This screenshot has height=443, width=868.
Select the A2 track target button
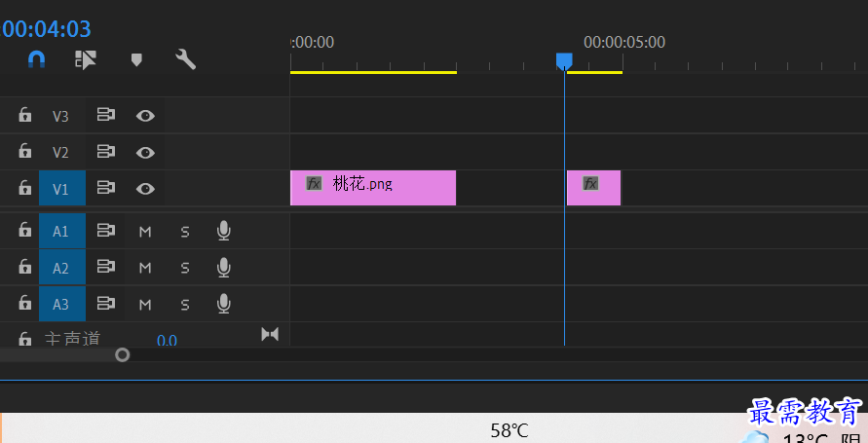(61, 268)
